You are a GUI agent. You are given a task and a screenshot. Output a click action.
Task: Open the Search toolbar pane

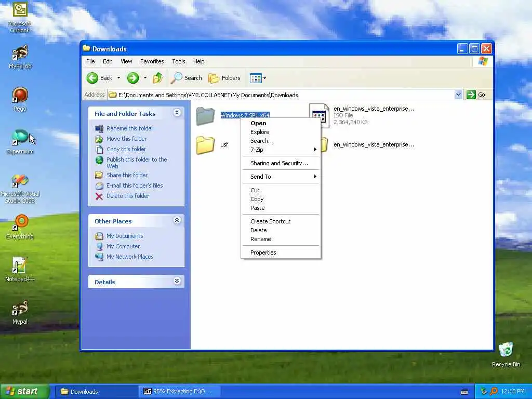pyautogui.click(x=187, y=78)
